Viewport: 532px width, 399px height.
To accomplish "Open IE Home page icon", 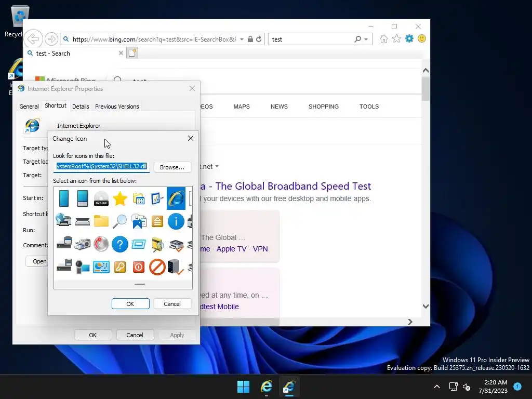I will (384, 38).
